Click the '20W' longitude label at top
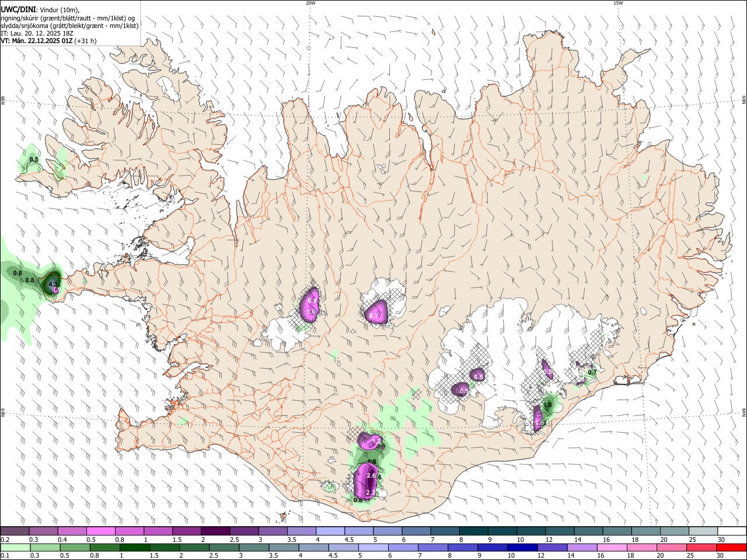Image resolution: width=747 pixels, height=560 pixels. 310,3
